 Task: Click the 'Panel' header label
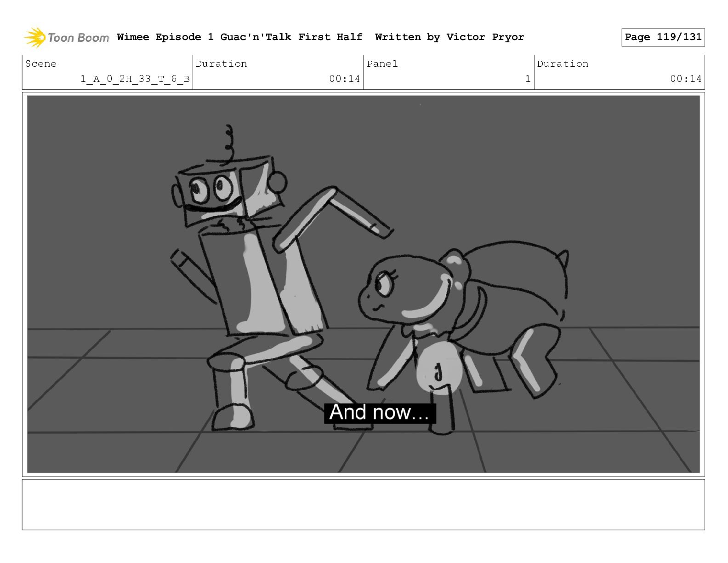[382, 63]
